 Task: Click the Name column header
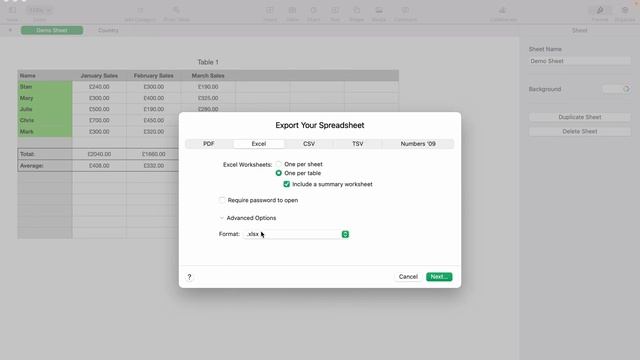click(45, 76)
